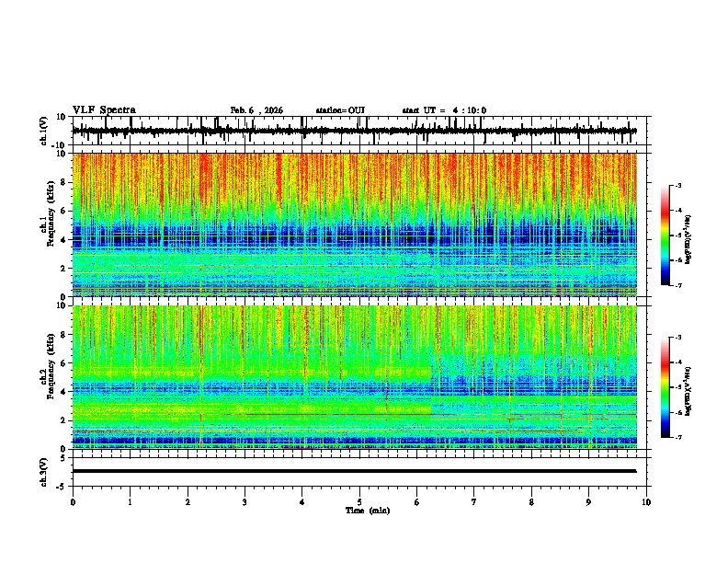Screen dimensions: 728x563
Task: Click the '3' tick on the time axis
Action: [245, 502]
